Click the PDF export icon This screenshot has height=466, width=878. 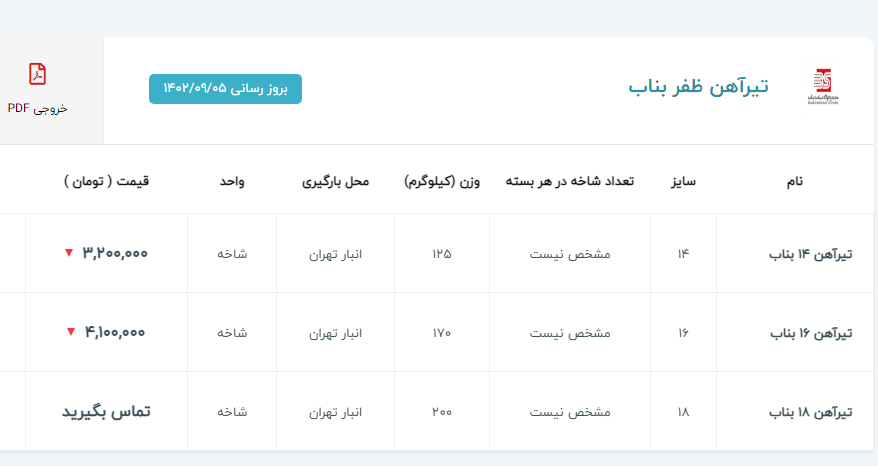(38, 74)
